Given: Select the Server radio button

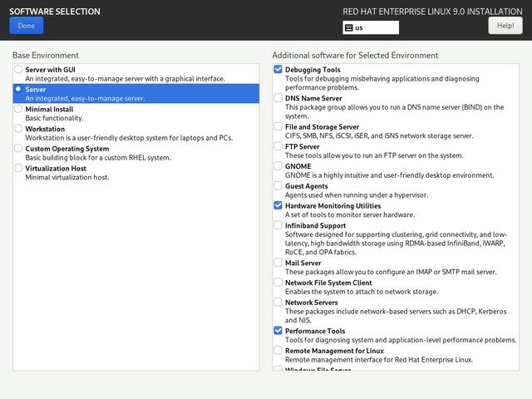Looking at the screenshot, I should click(18, 89).
